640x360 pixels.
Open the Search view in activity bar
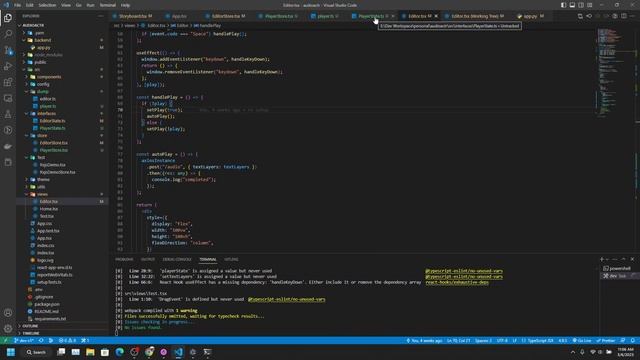(x=8, y=34)
